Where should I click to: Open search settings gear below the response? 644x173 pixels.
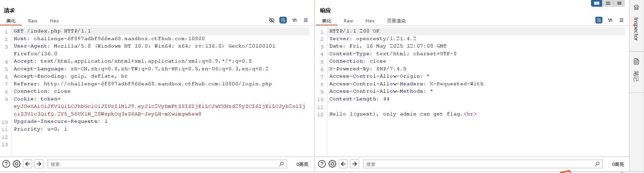pyautogui.click(x=332, y=164)
